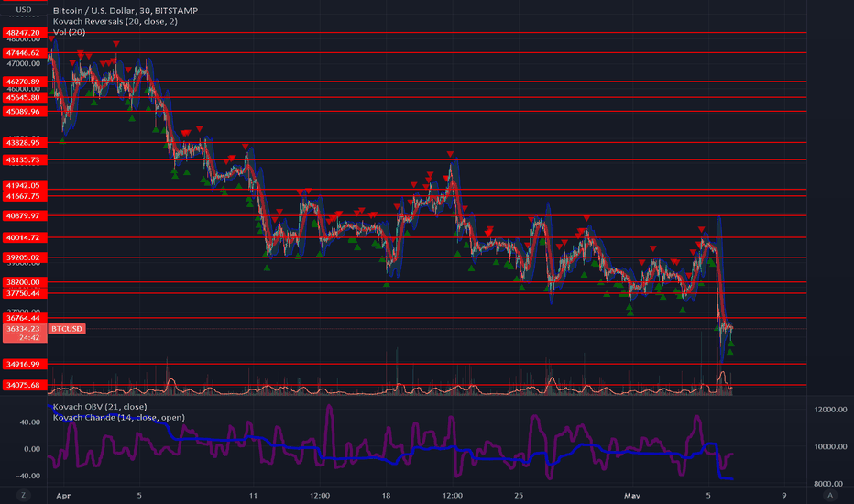Click the 41667.75 price level label

click(x=25, y=196)
